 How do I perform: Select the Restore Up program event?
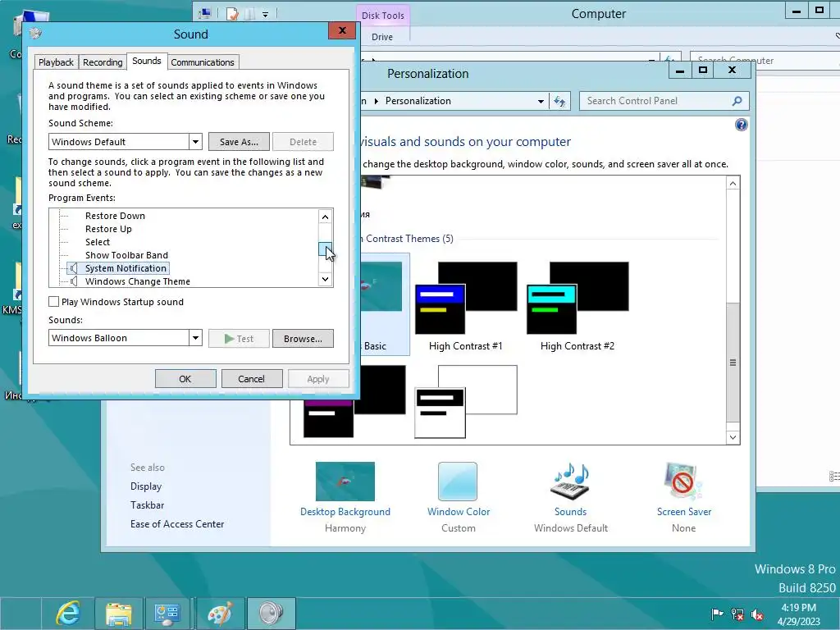point(108,229)
